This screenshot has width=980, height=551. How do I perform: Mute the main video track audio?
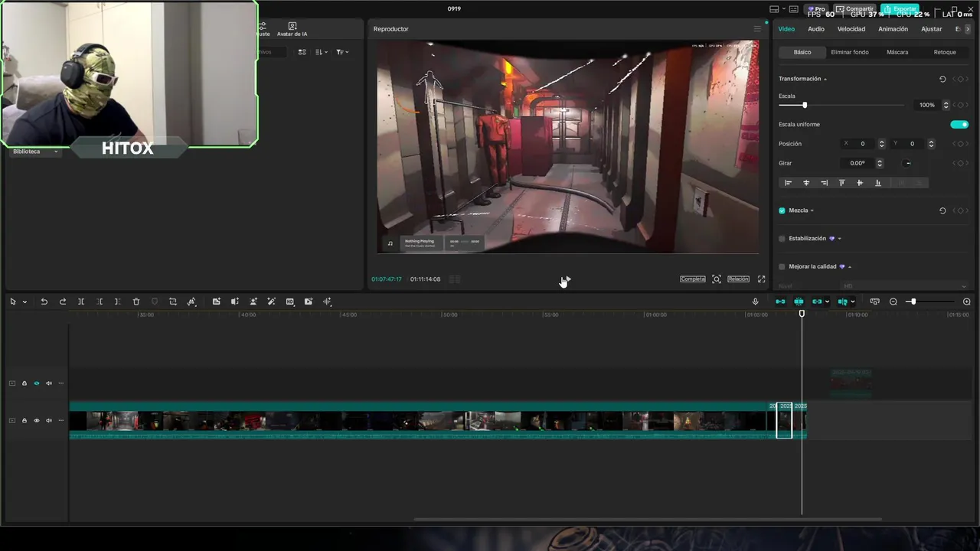tap(48, 420)
